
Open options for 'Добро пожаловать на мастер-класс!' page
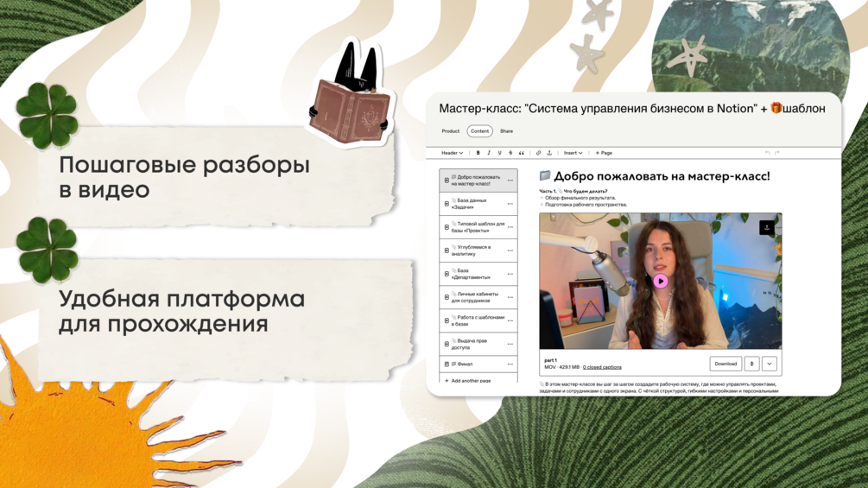pyautogui.click(x=510, y=181)
